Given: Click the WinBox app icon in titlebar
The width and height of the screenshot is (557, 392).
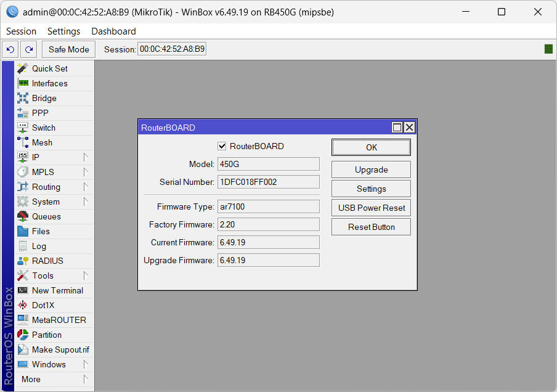Looking at the screenshot, I should tap(12, 12).
